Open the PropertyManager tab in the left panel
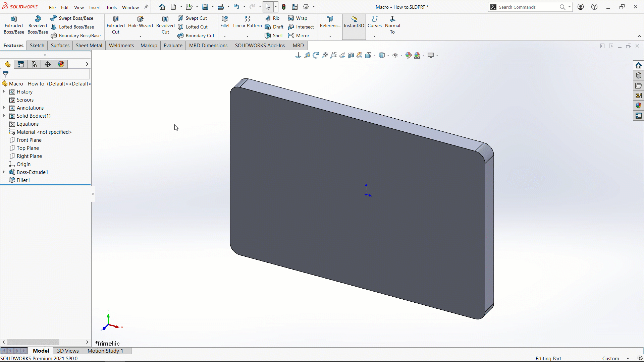The height and width of the screenshot is (362, 644). click(21, 64)
